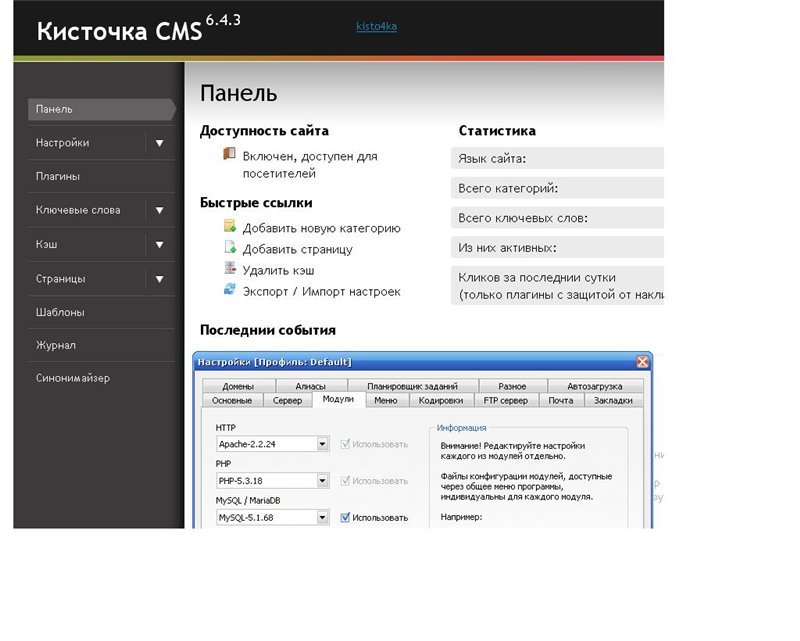
Task: Open Плагины in the sidebar
Action: click(58, 177)
